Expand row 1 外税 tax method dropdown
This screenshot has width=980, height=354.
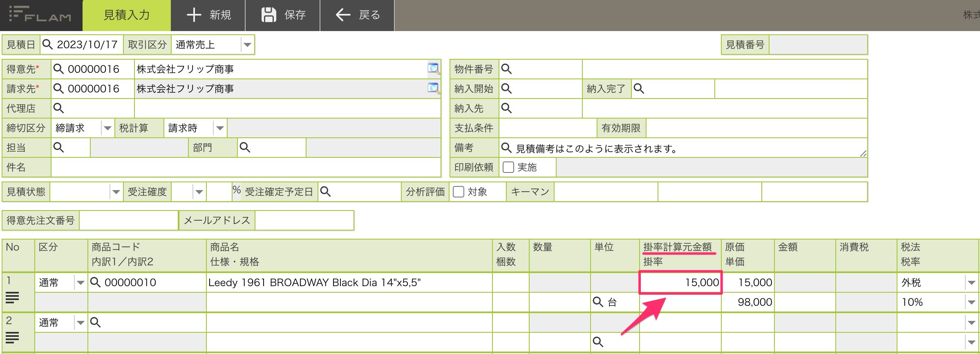(971, 283)
